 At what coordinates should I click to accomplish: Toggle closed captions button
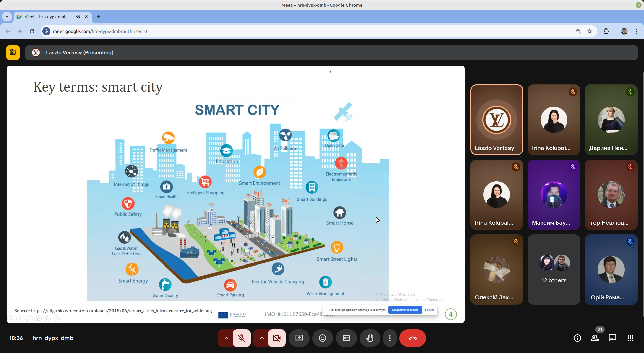coord(346,338)
